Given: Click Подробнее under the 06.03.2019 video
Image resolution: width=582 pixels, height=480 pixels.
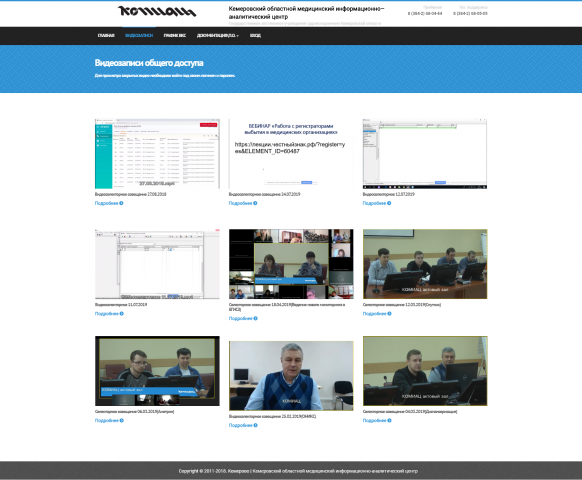Looking at the screenshot, I should pos(109,421).
